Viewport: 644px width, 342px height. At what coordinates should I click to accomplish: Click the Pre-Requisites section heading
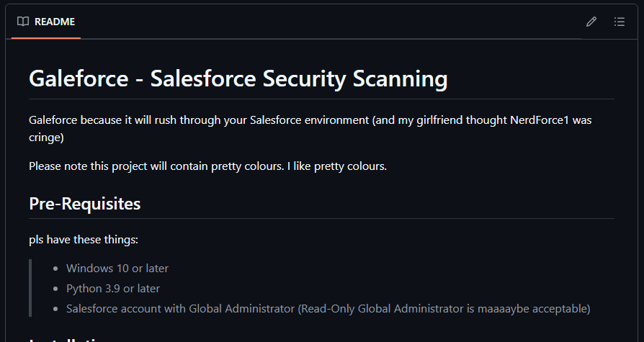coord(84,204)
